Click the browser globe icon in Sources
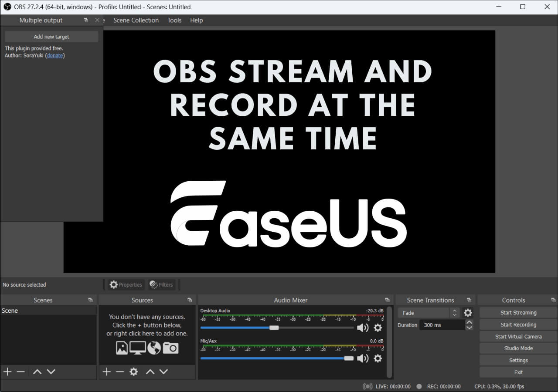The width and height of the screenshot is (558, 392). pos(154,348)
